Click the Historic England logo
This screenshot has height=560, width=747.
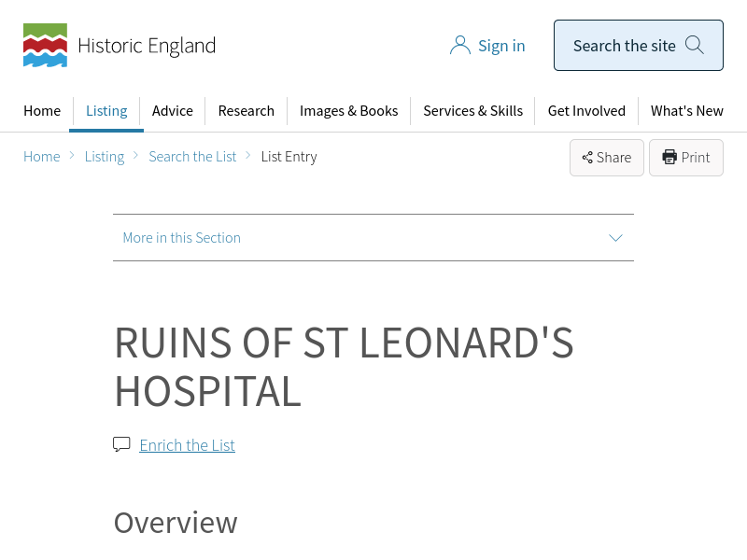pos(119,46)
